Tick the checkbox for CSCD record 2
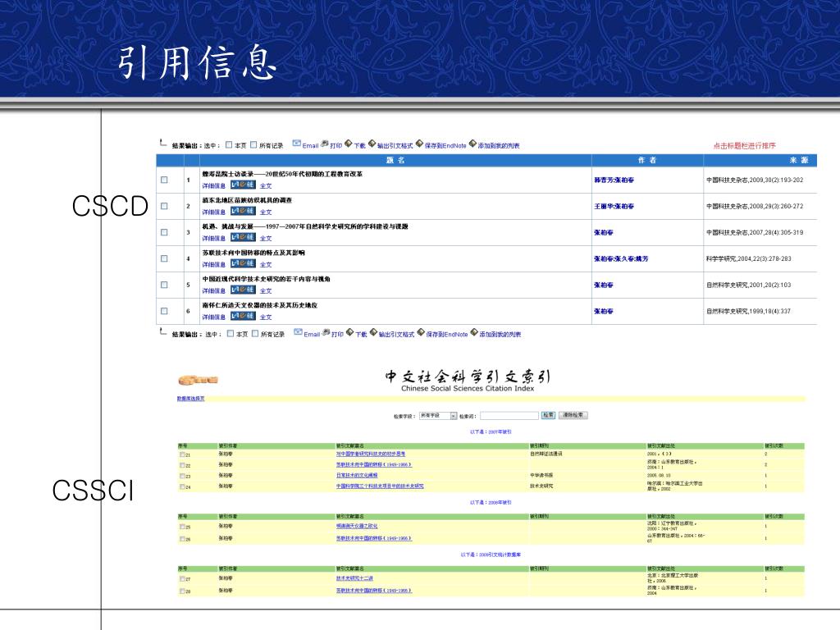 (x=164, y=206)
